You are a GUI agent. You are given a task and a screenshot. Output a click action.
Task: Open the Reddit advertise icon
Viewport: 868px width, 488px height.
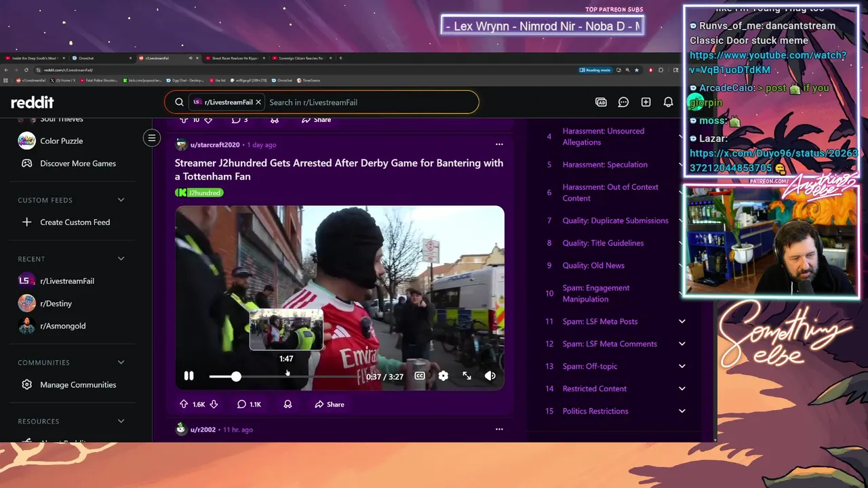(601, 102)
